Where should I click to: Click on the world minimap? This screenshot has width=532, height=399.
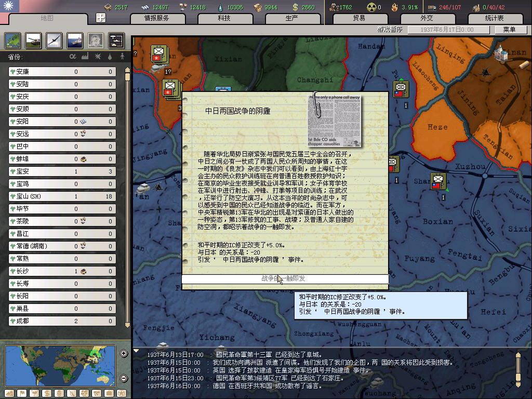tap(60, 366)
